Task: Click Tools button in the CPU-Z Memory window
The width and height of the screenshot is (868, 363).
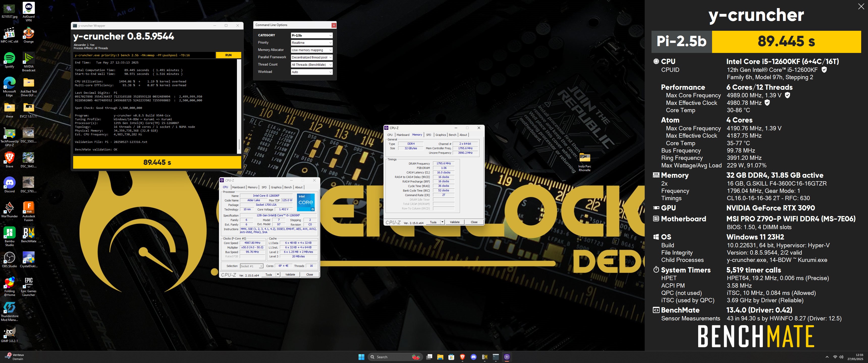Action: (433, 222)
